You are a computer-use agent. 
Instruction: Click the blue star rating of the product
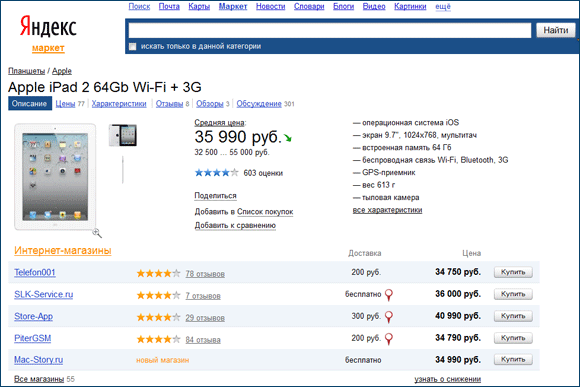point(216,173)
